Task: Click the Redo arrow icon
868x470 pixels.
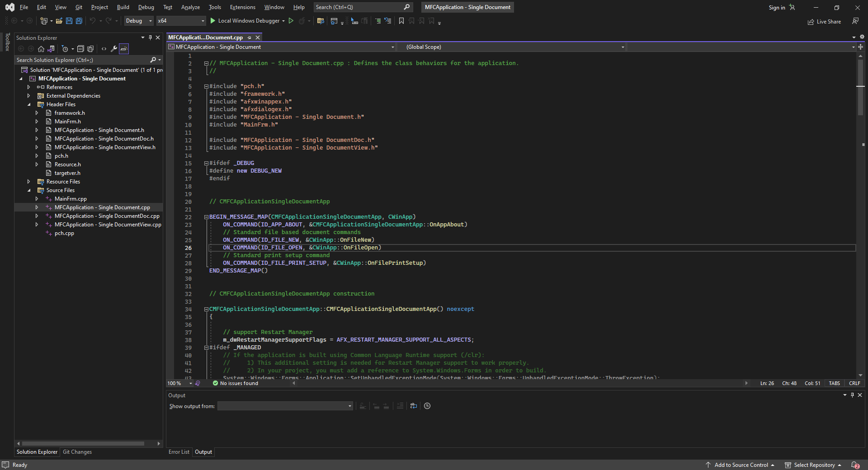Action: [x=108, y=21]
